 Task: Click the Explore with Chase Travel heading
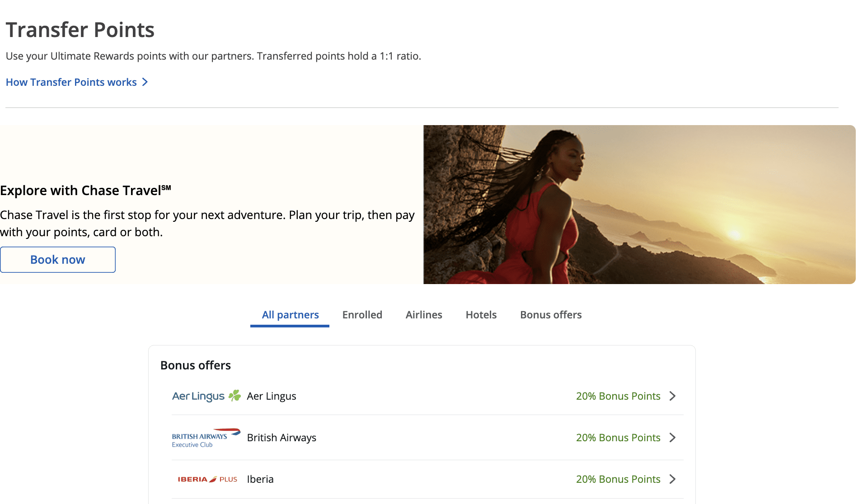(85, 191)
